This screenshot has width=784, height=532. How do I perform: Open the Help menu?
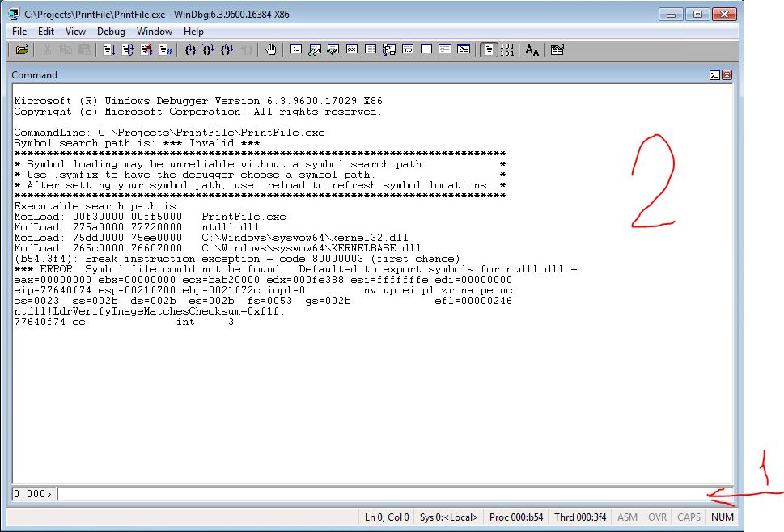(193, 32)
